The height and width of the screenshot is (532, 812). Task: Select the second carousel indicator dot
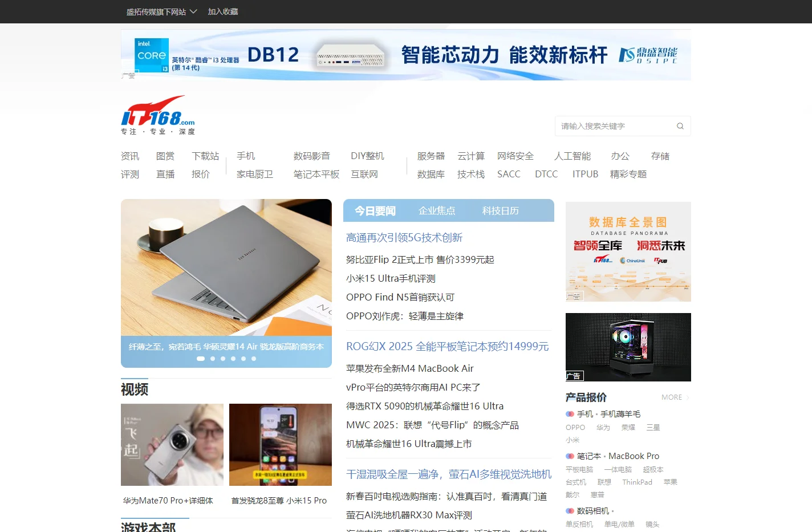(213, 359)
